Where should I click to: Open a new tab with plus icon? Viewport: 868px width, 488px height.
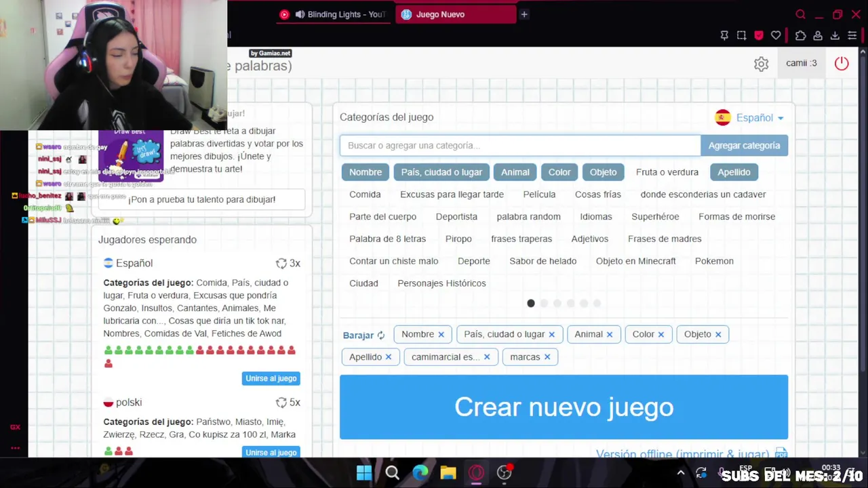[524, 14]
